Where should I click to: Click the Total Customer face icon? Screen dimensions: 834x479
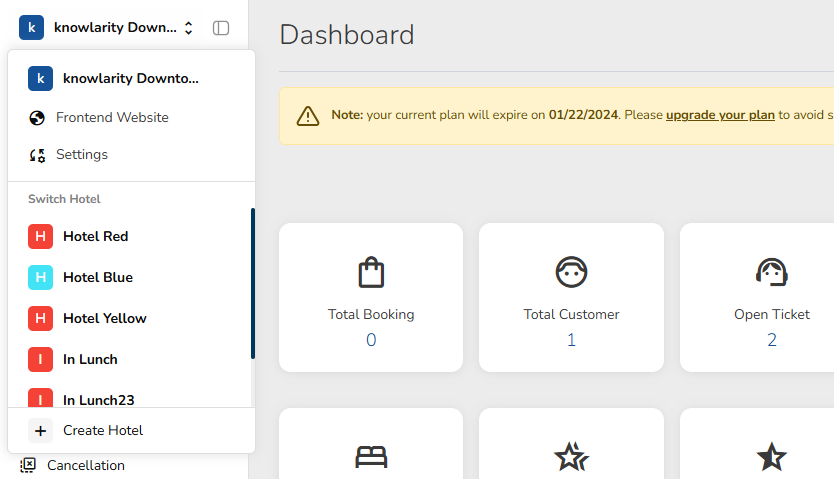pos(571,272)
